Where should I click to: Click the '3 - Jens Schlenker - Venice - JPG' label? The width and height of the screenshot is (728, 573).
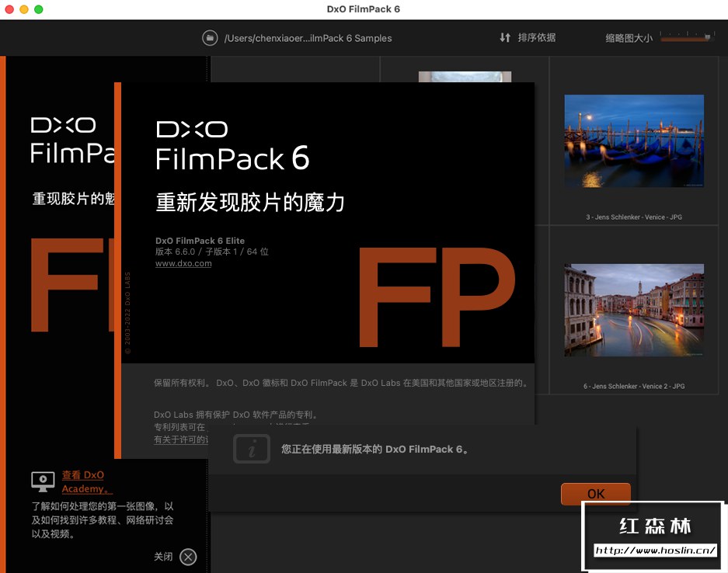[x=634, y=217]
